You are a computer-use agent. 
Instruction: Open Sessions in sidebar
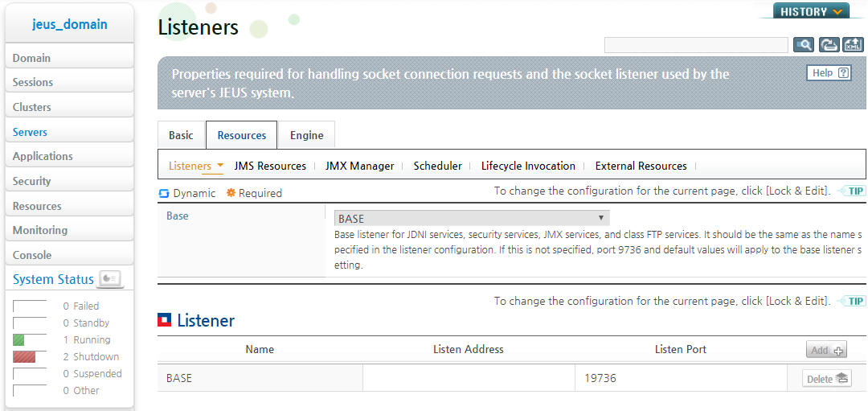tap(70, 82)
